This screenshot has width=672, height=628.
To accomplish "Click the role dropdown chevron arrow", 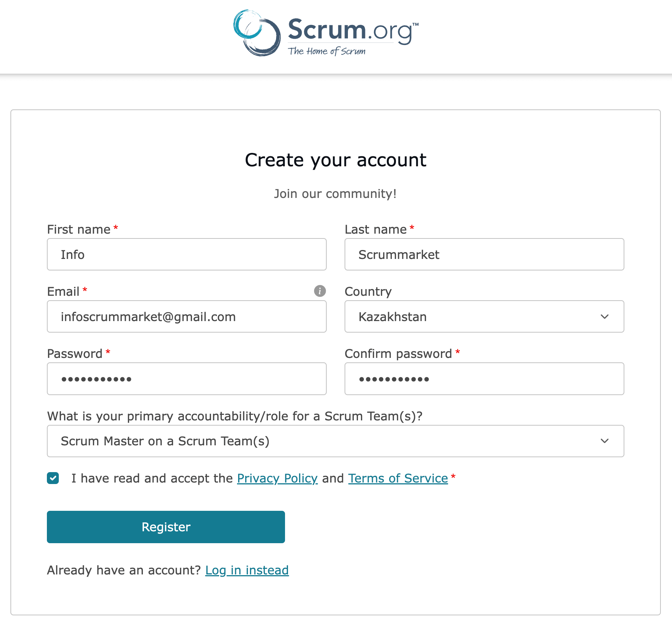I will [x=605, y=441].
